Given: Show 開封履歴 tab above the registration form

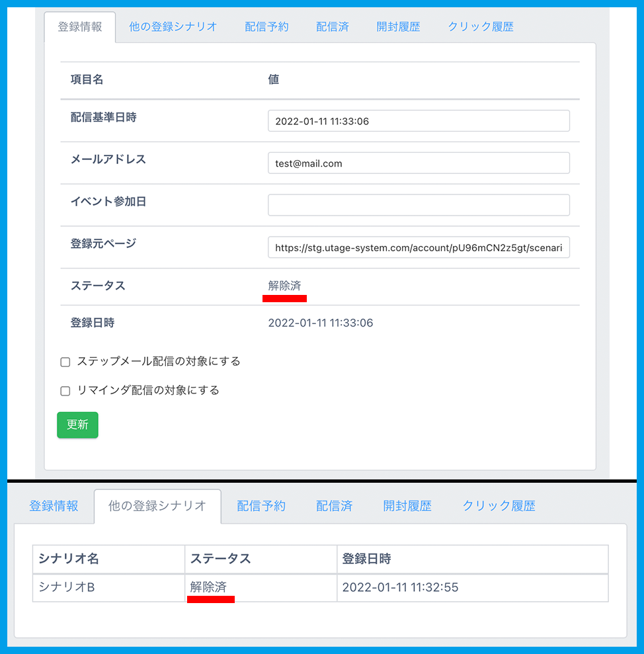Looking at the screenshot, I should coord(398,27).
